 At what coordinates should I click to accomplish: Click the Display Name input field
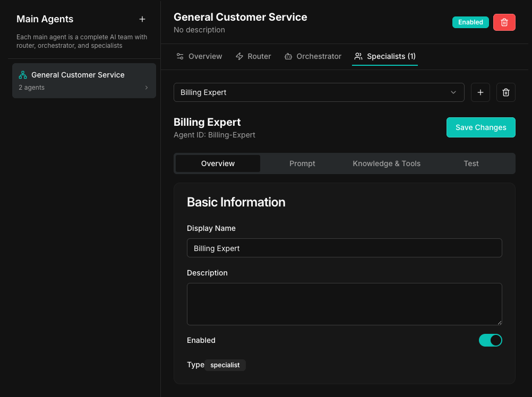coord(345,248)
